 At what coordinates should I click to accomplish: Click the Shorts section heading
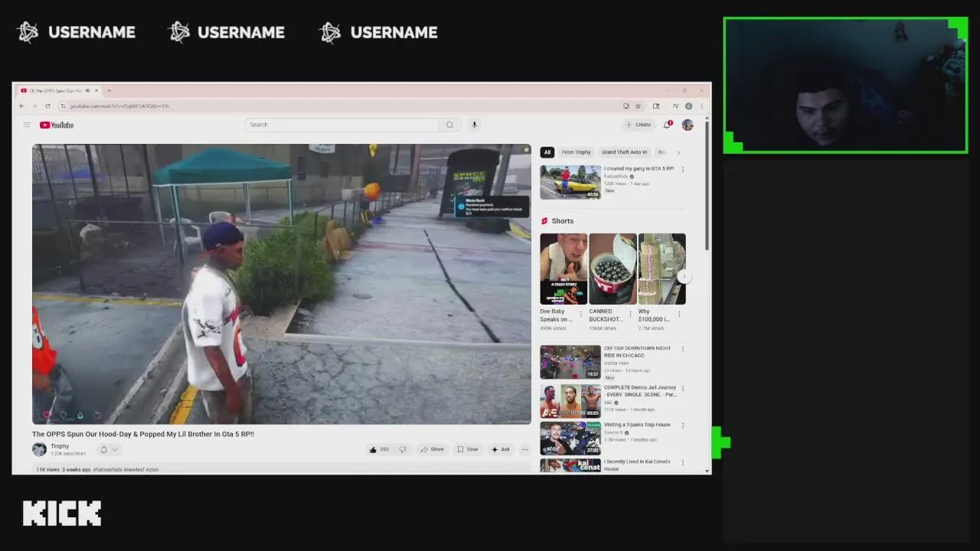pyautogui.click(x=563, y=220)
